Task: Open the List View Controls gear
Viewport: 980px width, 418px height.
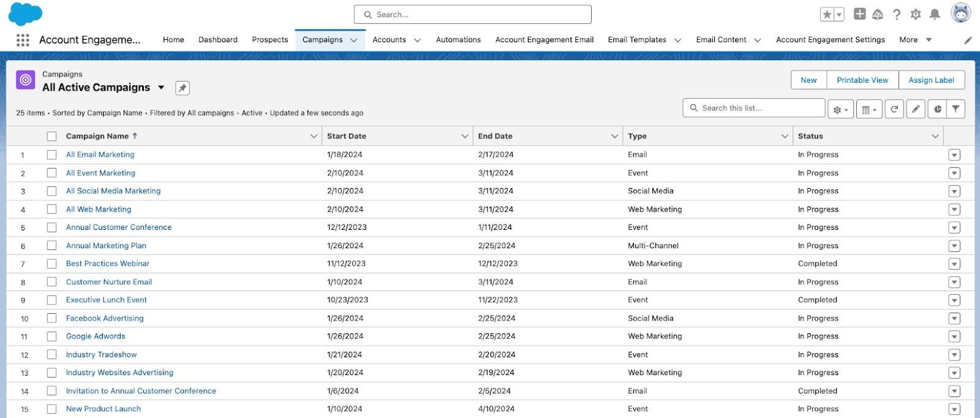Action: pyautogui.click(x=840, y=109)
